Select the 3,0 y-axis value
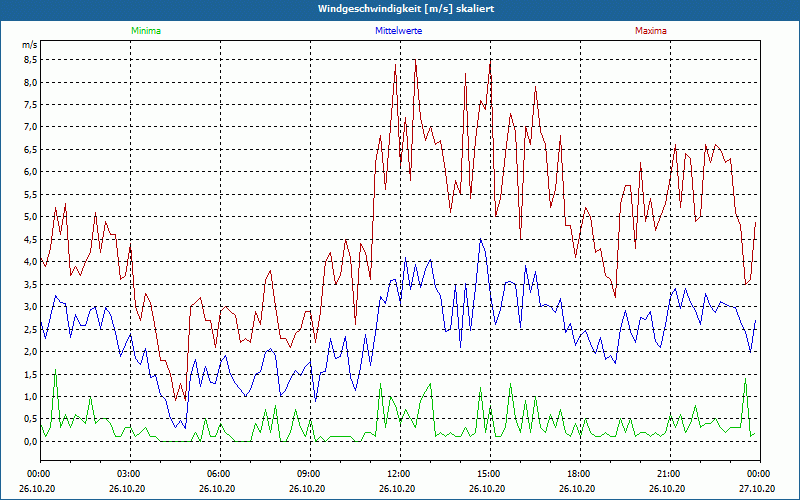 pyautogui.click(x=29, y=307)
